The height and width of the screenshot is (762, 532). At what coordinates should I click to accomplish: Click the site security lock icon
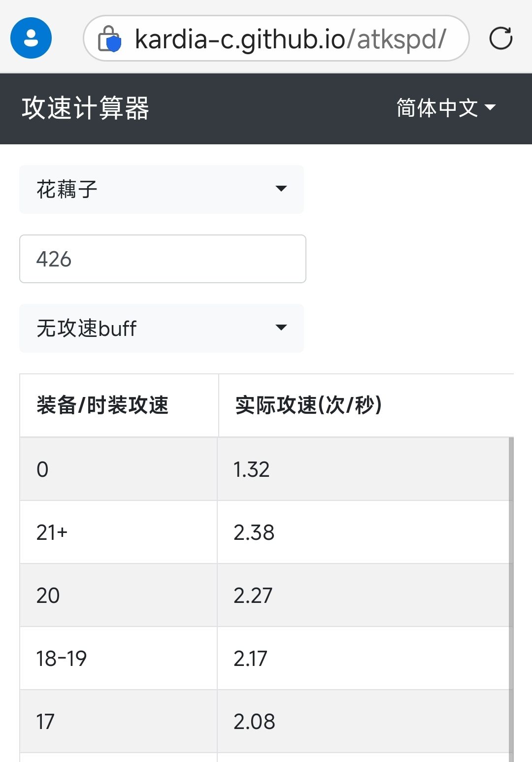pos(109,38)
